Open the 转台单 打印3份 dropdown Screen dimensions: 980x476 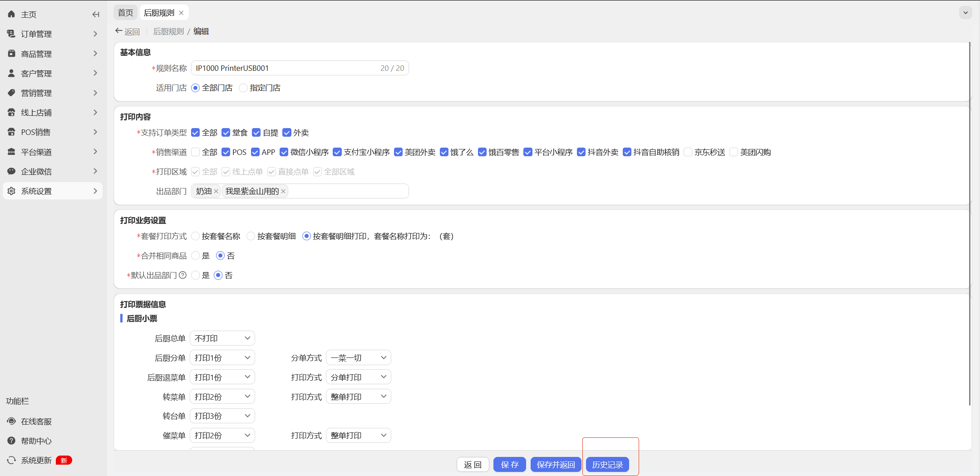tap(222, 416)
